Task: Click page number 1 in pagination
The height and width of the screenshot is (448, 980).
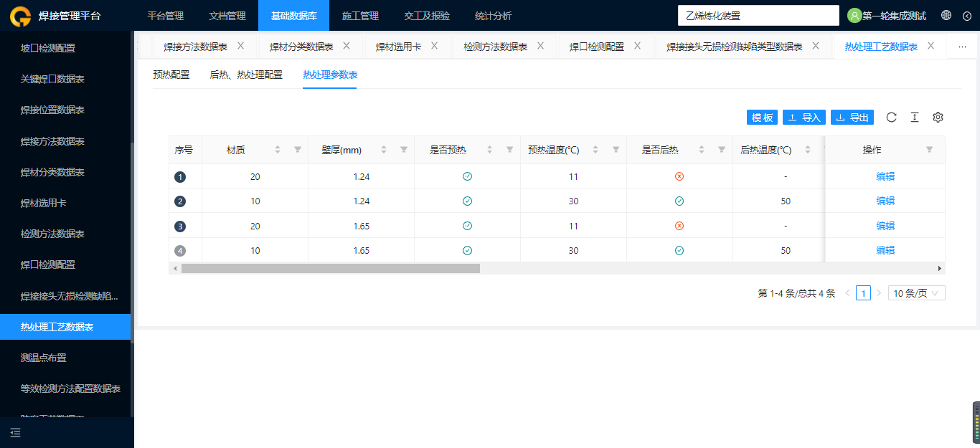Action: coord(864,293)
